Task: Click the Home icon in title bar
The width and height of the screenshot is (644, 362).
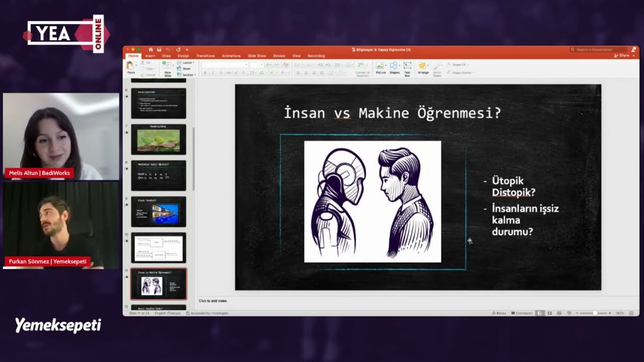Action: pos(151,49)
